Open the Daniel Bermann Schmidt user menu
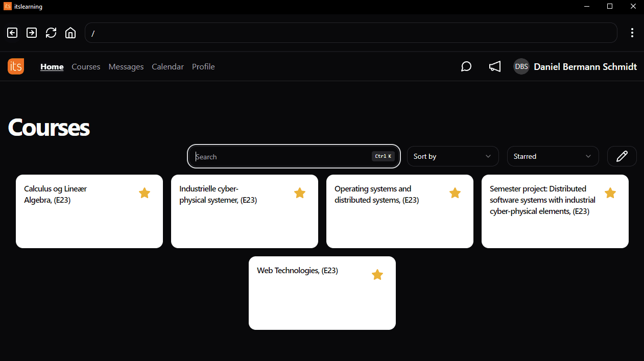This screenshot has width=644, height=361. click(575, 66)
